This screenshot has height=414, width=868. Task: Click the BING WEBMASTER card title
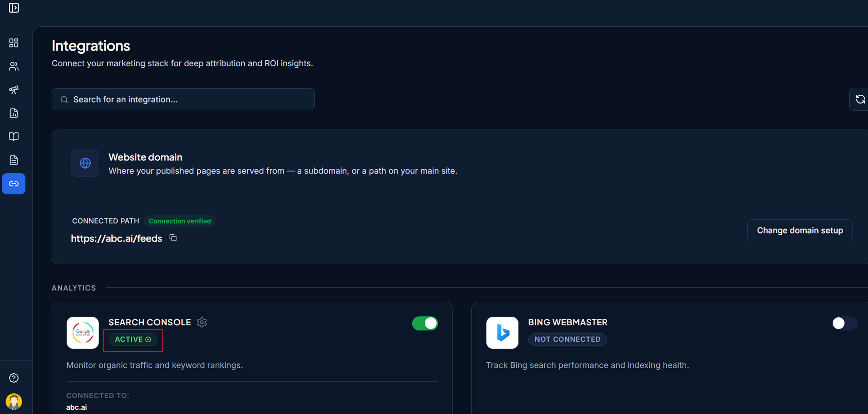tap(568, 322)
